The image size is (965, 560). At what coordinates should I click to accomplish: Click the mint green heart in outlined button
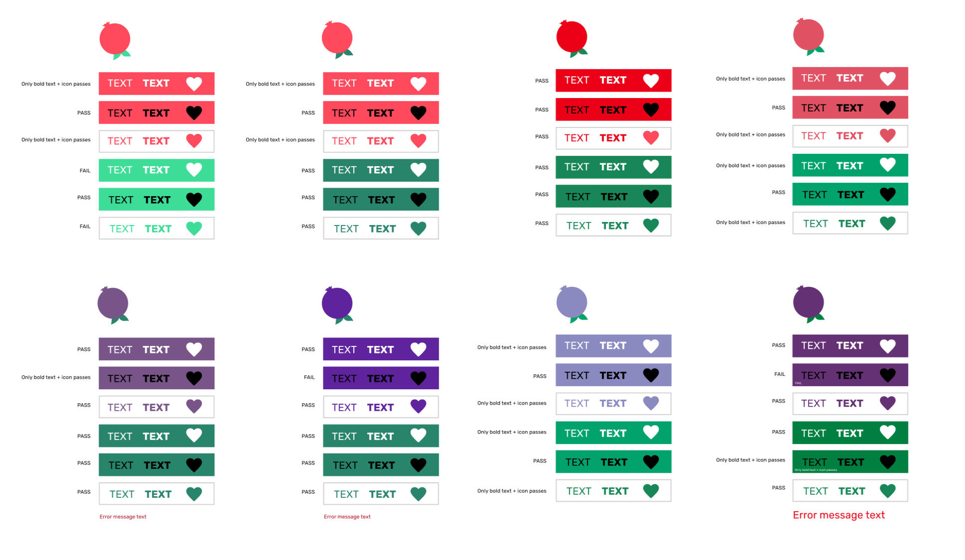[x=194, y=228]
